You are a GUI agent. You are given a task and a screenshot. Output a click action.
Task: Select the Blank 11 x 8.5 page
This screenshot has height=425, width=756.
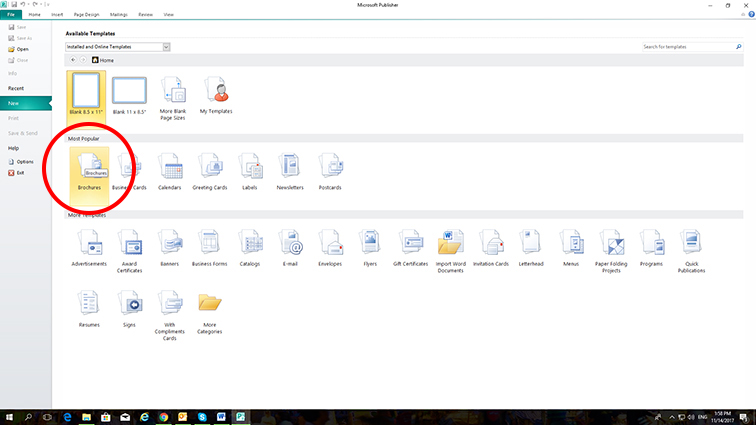[x=129, y=94]
